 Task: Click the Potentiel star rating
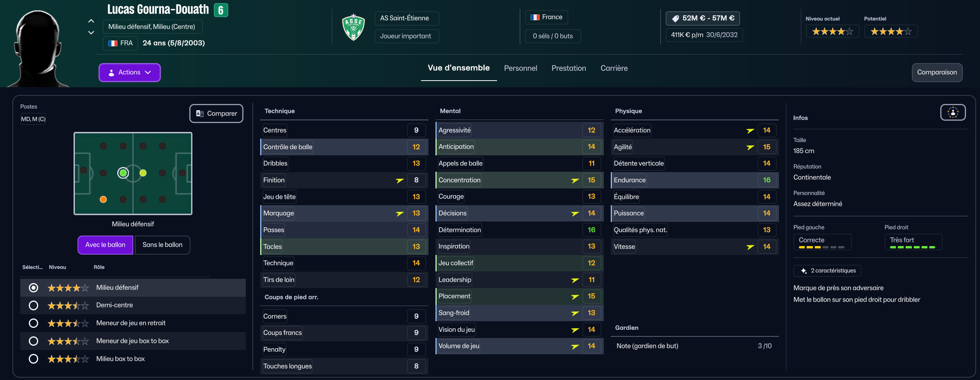pyautogui.click(x=891, y=32)
